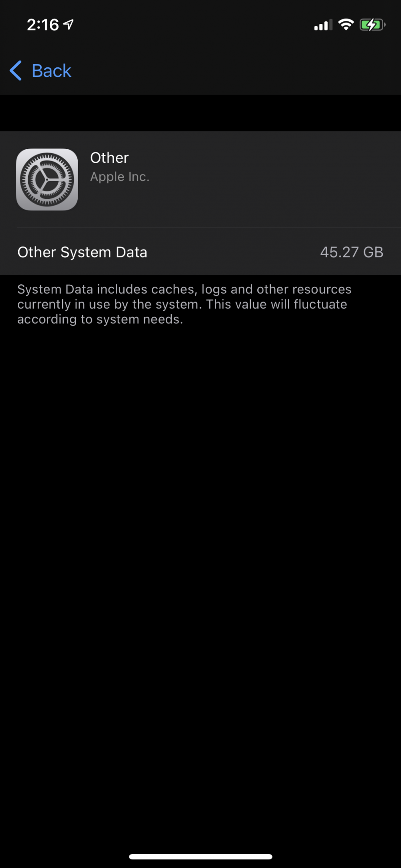The width and height of the screenshot is (401, 868).
Task: Tap the Apple Inc. developer name
Action: 120,177
